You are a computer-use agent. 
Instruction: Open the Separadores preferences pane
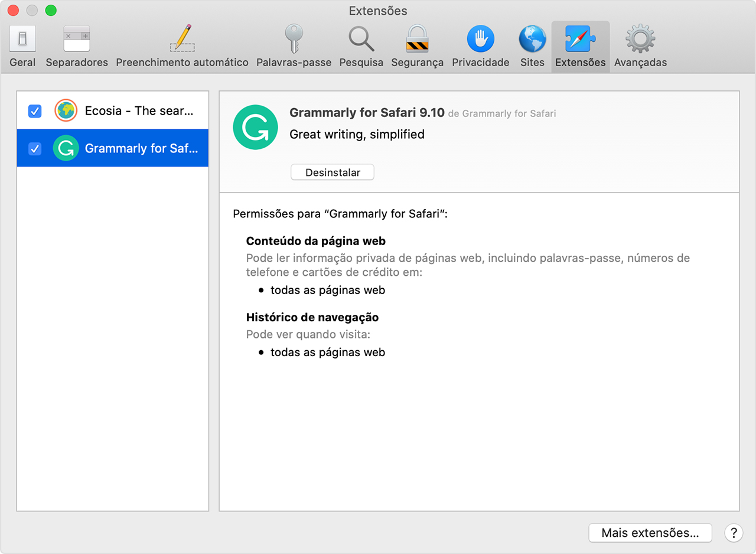[77, 47]
